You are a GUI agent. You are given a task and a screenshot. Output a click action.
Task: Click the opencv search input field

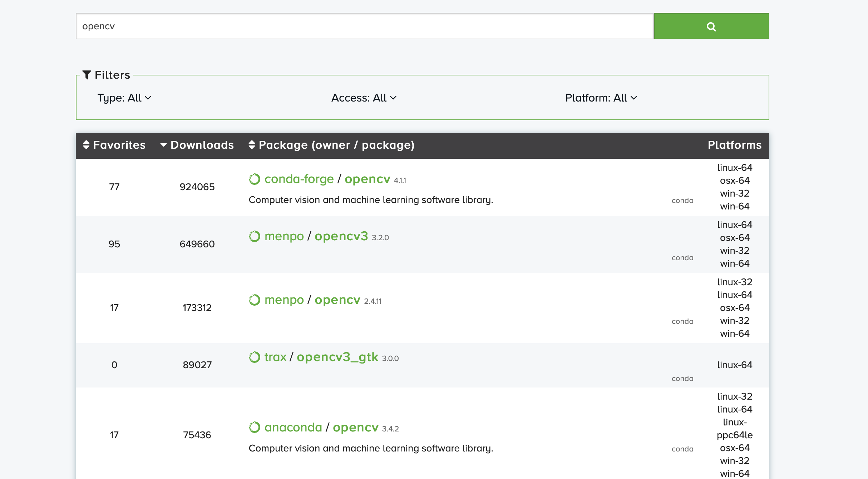(x=365, y=26)
